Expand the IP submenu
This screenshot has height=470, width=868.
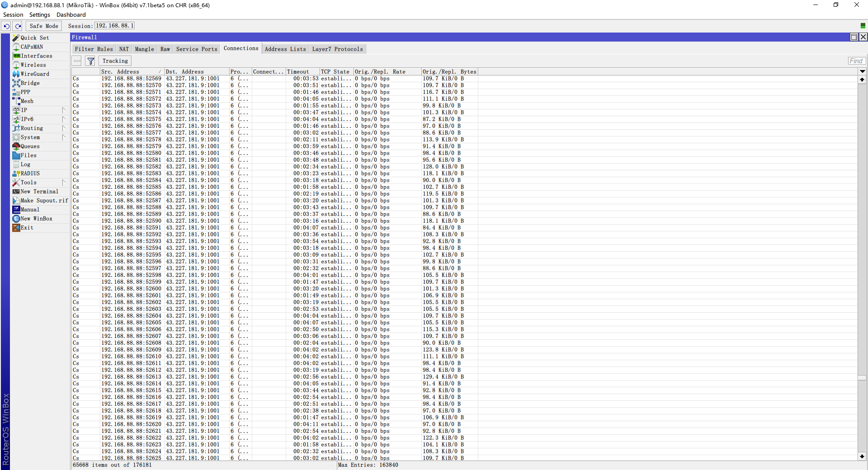pyautogui.click(x=63, y=110)
